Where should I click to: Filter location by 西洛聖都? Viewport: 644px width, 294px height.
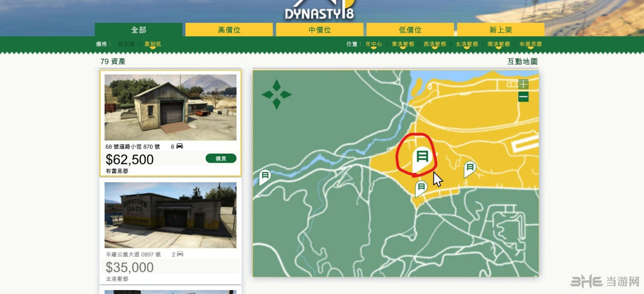click(435, 44)
